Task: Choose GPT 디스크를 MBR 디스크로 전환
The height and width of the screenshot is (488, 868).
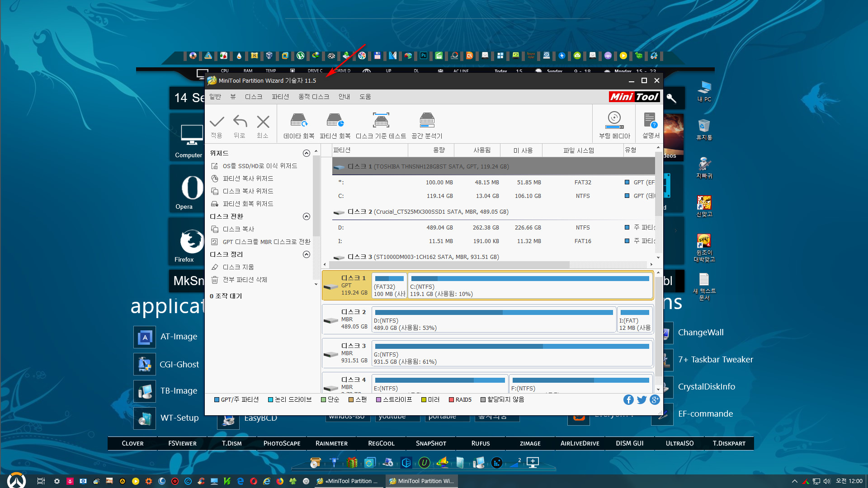Action: [x=266, y=242]
